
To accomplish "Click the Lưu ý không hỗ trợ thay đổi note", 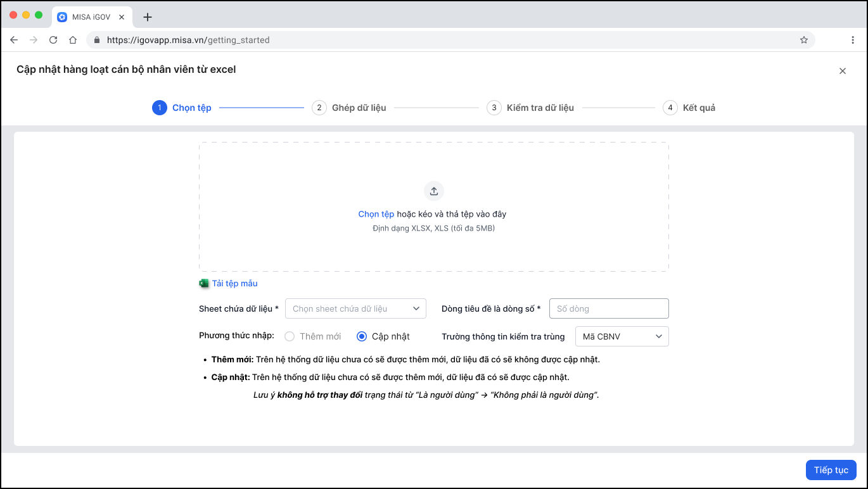I will coord(426,395).
